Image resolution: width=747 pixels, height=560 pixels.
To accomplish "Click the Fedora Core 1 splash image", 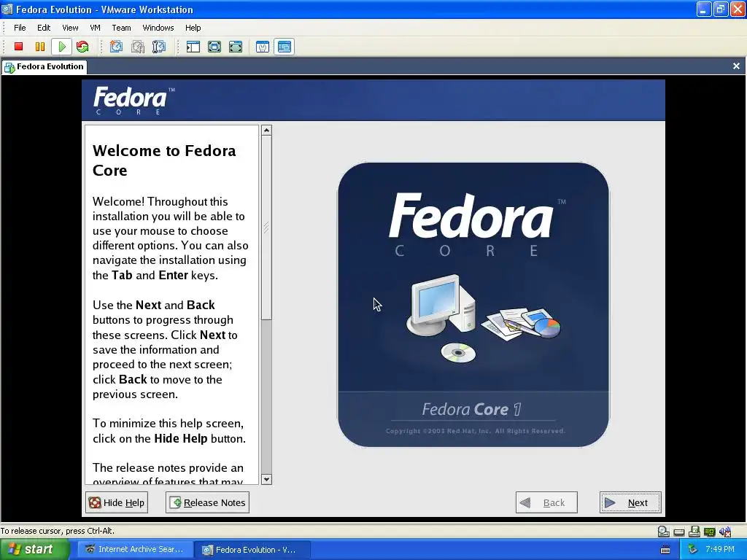I will (x=473, y=305).
